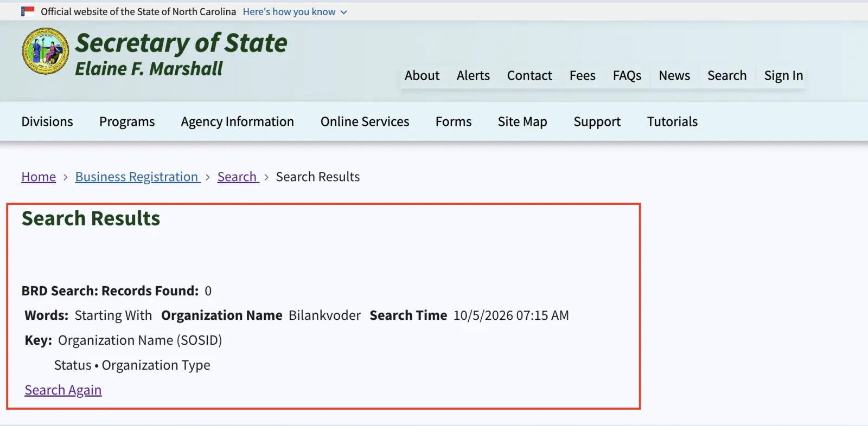The height and width of the screenshot is (426, 868).
Task: Click the search time "10/5/2026 07:15 AM"
Action: pyautogui.click(x=511, y=315)
